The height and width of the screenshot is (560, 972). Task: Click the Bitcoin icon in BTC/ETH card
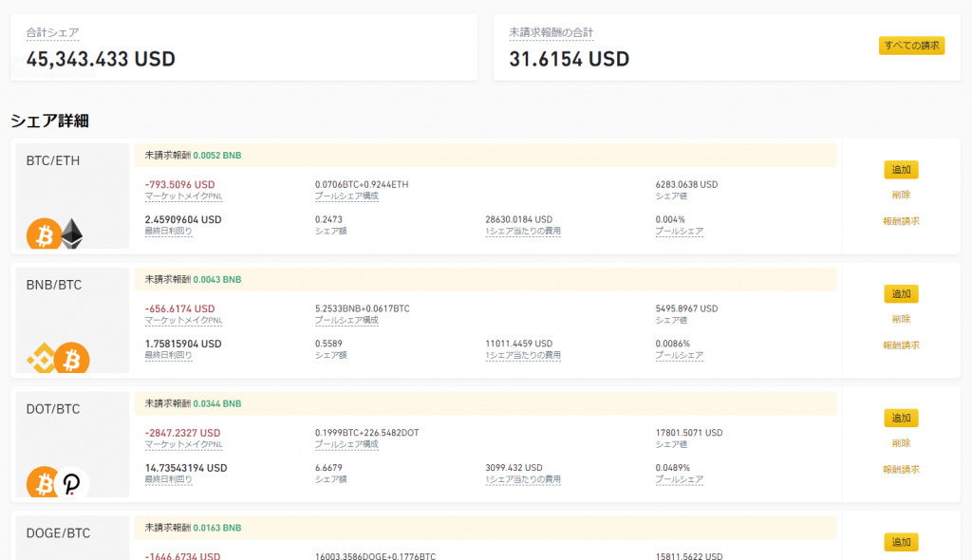(x=44, y=233)
